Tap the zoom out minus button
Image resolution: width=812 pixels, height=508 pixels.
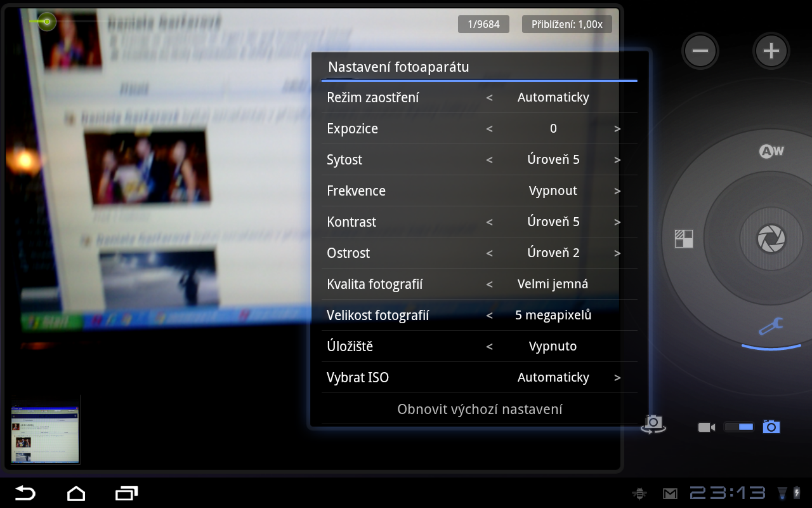coord(700,51)
